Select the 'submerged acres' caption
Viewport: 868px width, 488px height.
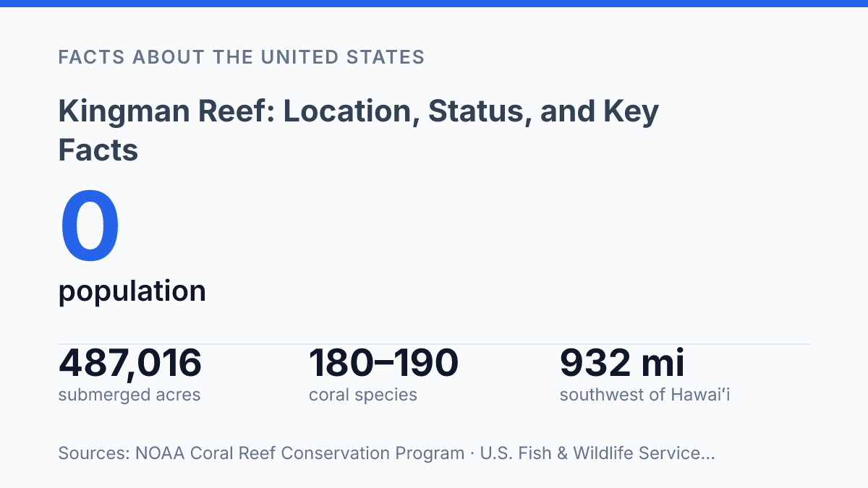click(129, 395)
